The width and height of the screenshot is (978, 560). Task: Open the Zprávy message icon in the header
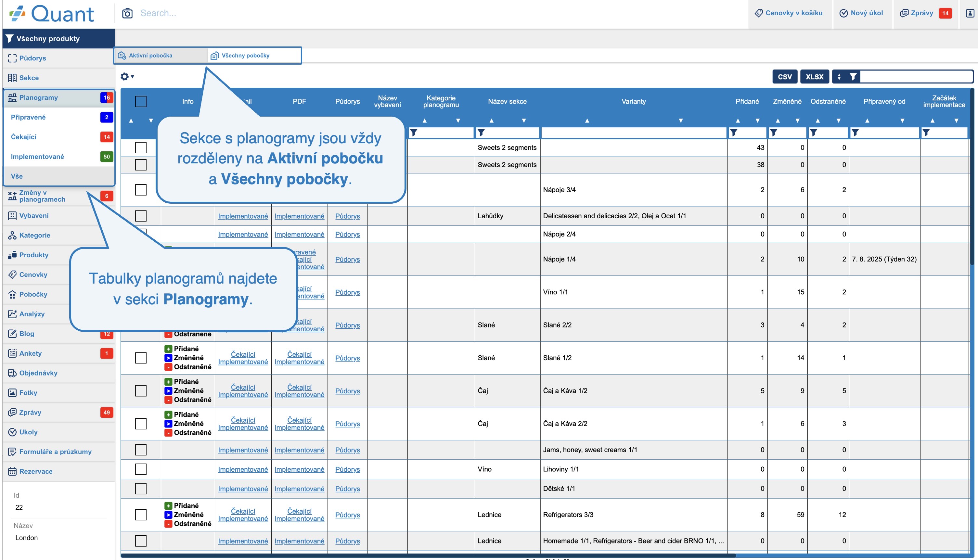904,13
